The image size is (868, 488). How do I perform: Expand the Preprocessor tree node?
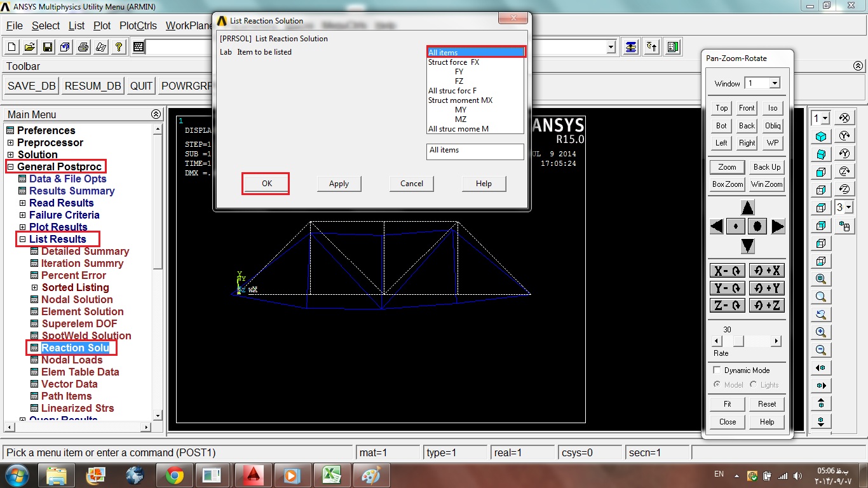pyautogui.click(x=10, y=142)
